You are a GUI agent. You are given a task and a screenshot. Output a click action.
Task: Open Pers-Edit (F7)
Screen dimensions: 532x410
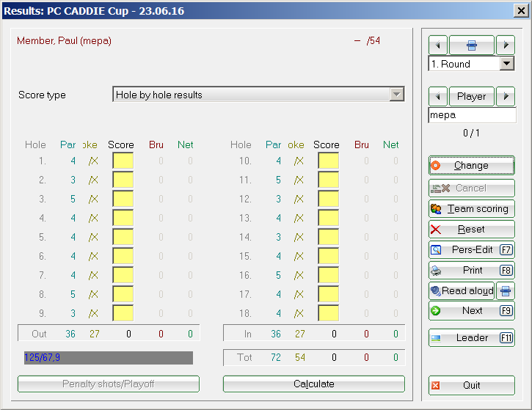[472, 250]
